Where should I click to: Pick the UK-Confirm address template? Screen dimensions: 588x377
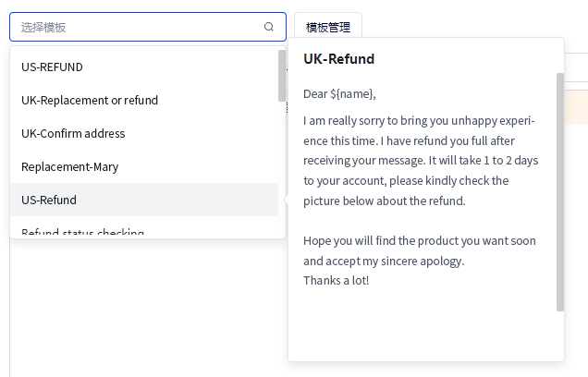click(x=73, y=134)
